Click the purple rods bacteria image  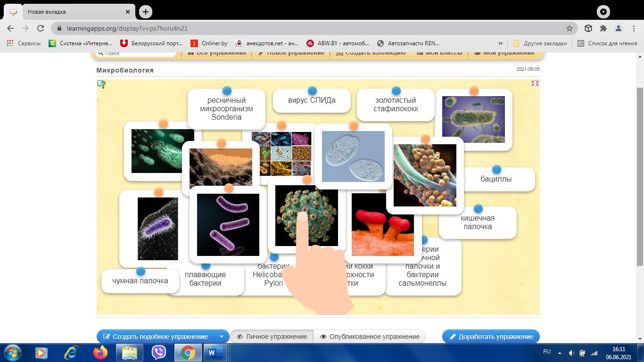tap(228, 225)
